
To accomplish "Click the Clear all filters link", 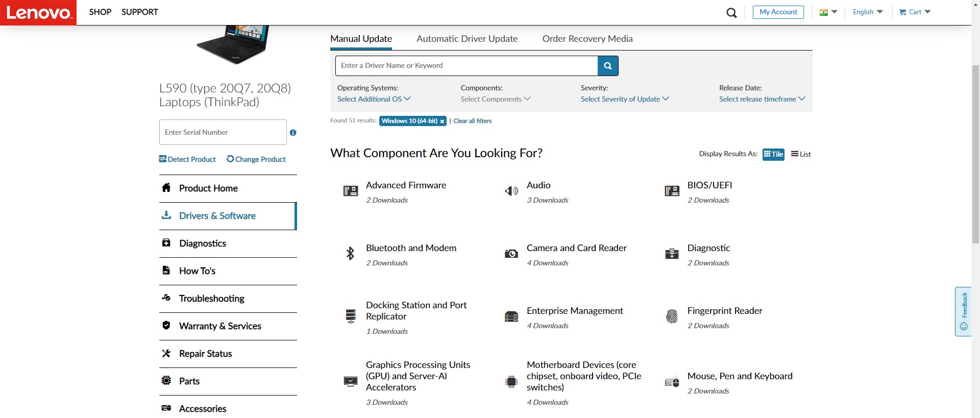I will point(472,121).
